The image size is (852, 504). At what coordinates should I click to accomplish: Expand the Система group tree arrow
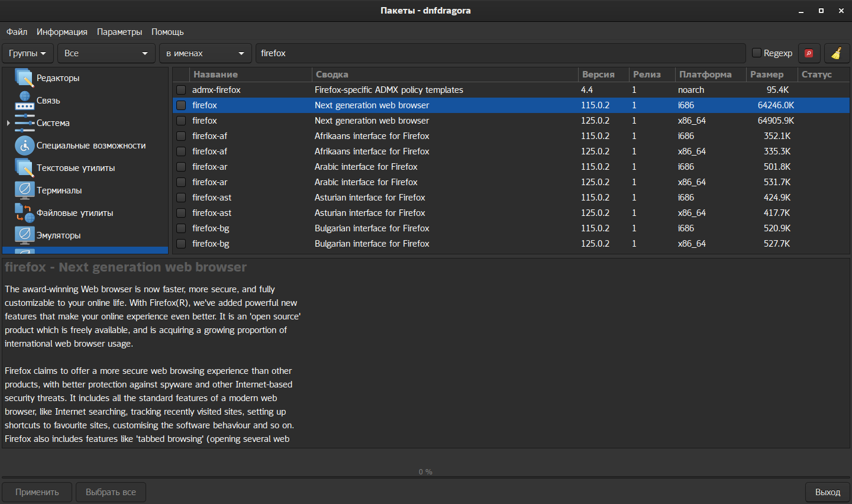click(8, 123)
